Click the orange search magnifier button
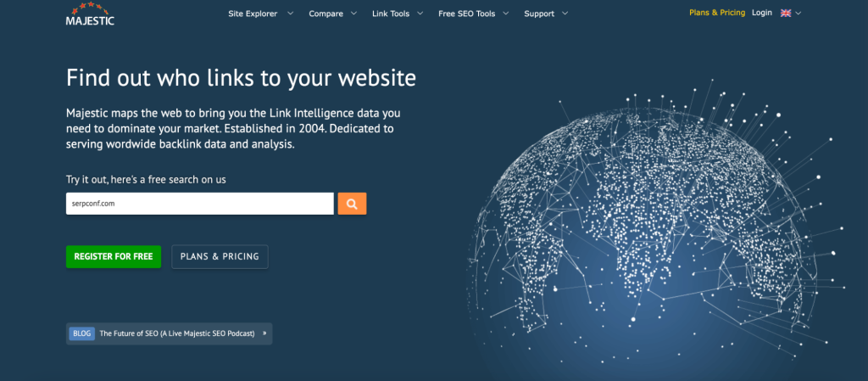Viewport: 868px width, 381px height. tap(352, 204)
